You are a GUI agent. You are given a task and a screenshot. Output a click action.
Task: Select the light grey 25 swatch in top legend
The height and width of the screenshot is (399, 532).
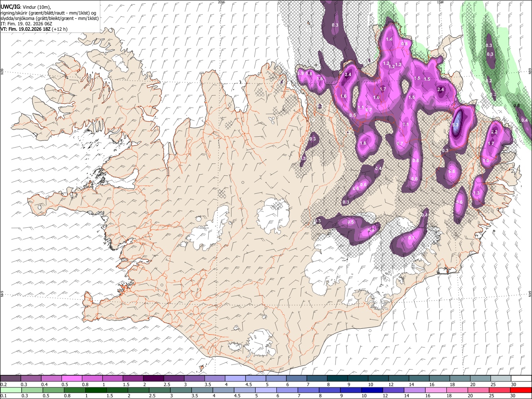click(x=501, y=379)
